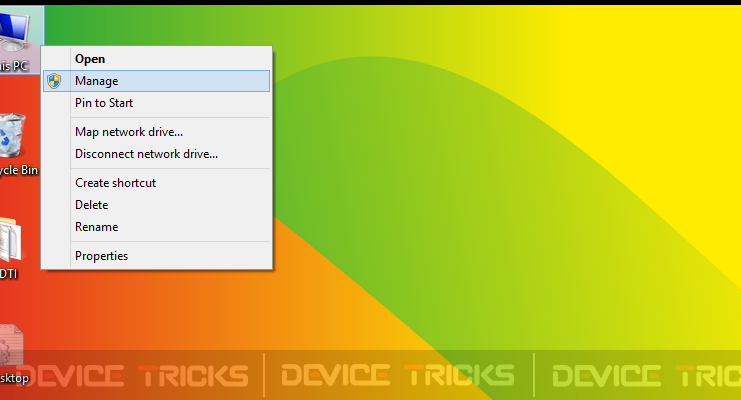Click the This PC text label
Viewport: 741px width, 400px height.
[14, 66]
